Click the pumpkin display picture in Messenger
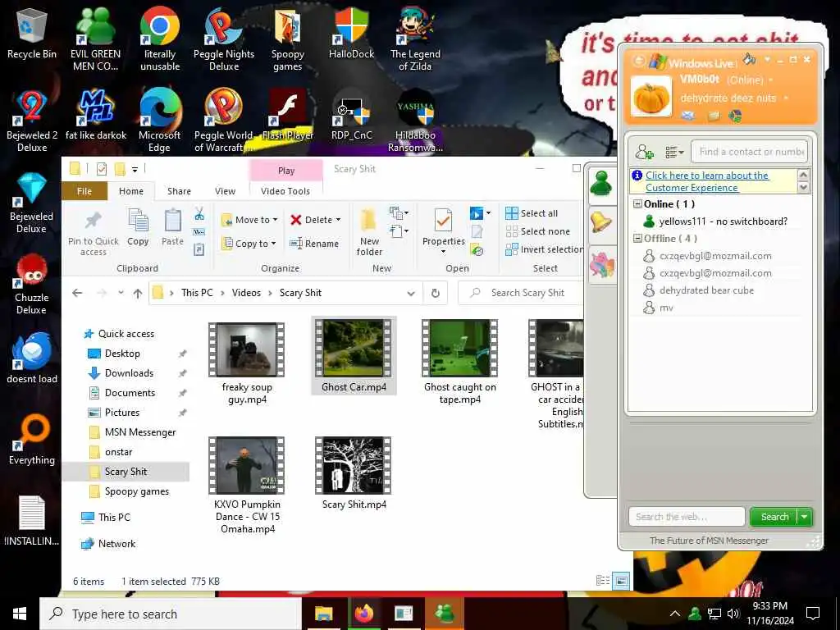 point(651,97)
